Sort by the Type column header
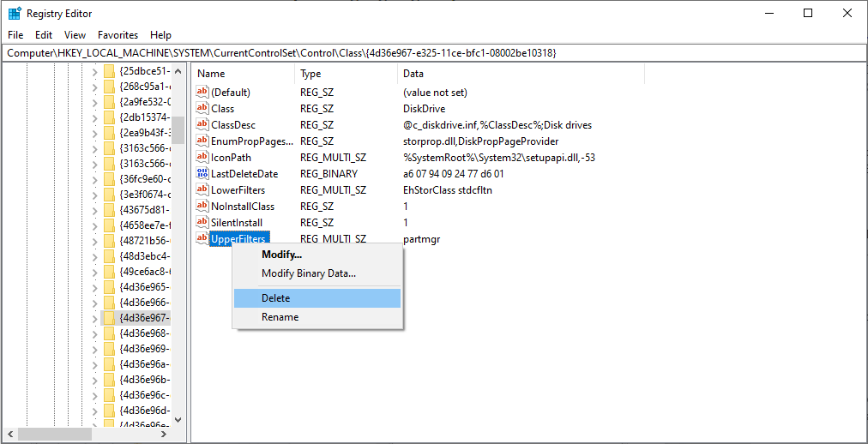This screenshot has width=868, height=444. pos(347,74)
